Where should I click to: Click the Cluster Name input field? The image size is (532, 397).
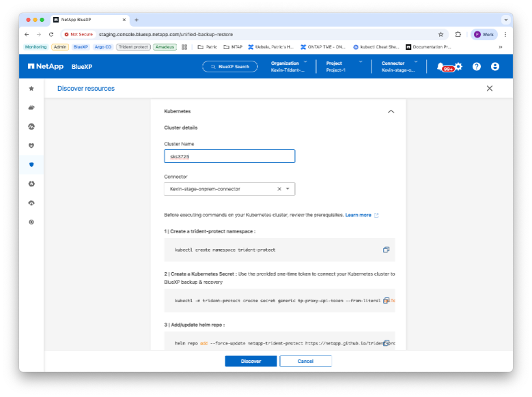229,156
